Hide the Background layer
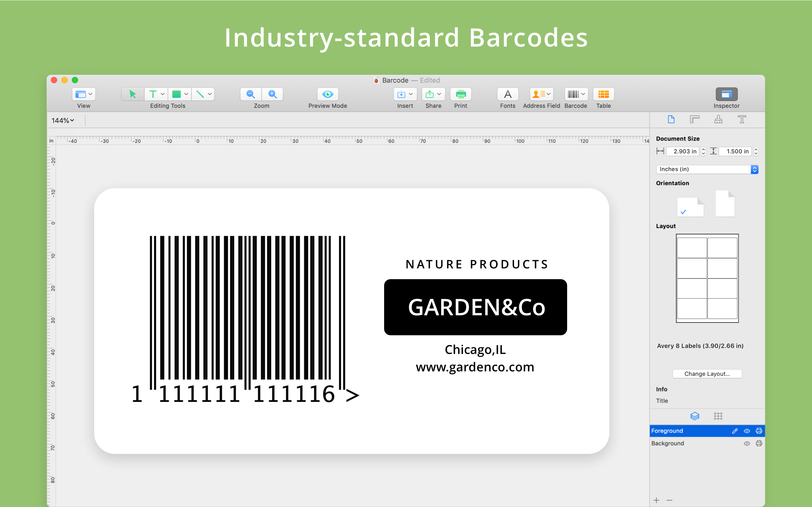Screen dimensions: 812x507 pyautogui.click(x=747, y=443)
